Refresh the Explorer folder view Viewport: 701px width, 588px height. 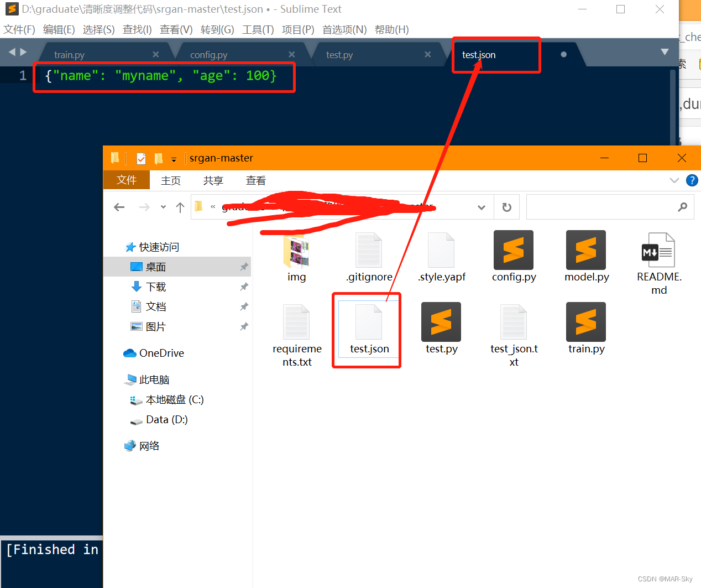click(x=506, y=207)
